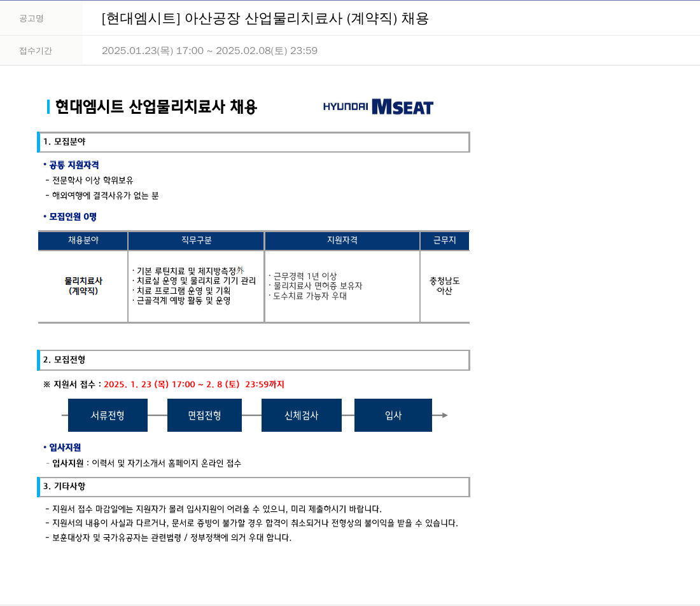Click the 신체검사 step box
700x606 pixels.
(x=302, y=415)
